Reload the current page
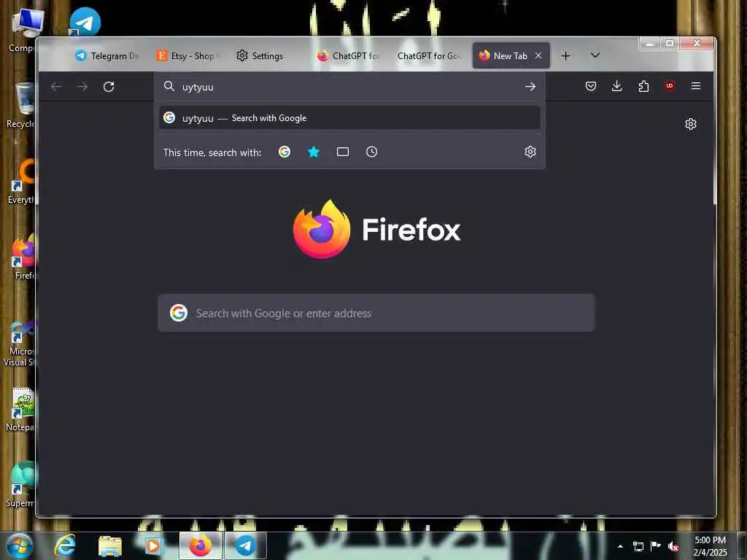This screenshot has width=747, height=560. pos(109,86)
